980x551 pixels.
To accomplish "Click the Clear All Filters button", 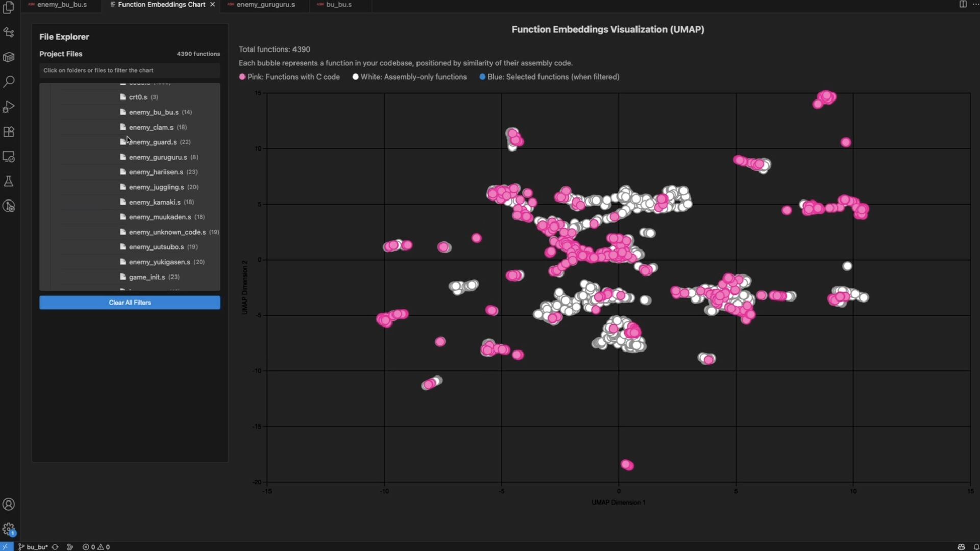I will point(130,303).
